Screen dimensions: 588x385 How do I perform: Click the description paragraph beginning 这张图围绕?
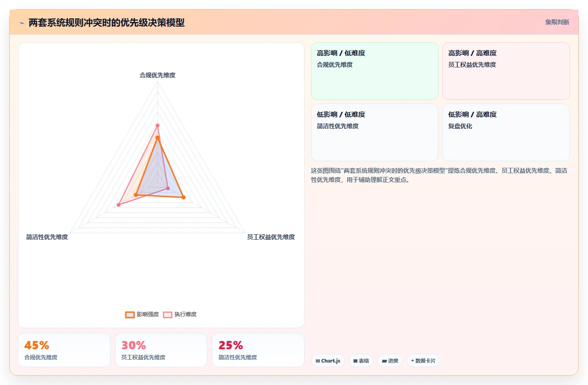point(439,175)
